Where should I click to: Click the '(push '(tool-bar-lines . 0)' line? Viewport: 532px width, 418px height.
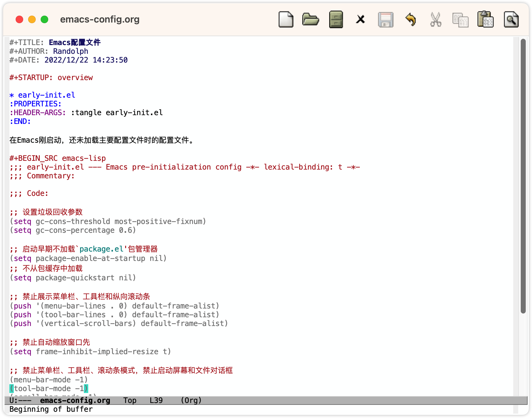(x=115, y=315)
